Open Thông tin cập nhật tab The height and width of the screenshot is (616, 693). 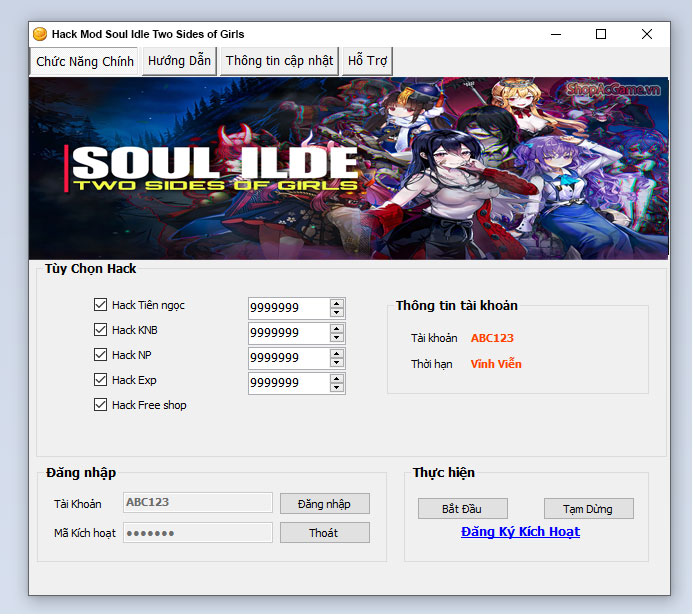pos(279,61)
